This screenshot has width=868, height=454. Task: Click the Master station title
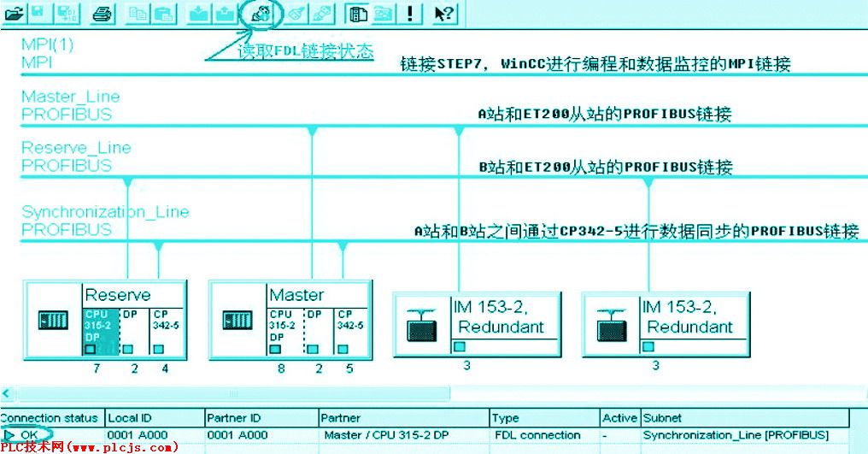[296, 295]
